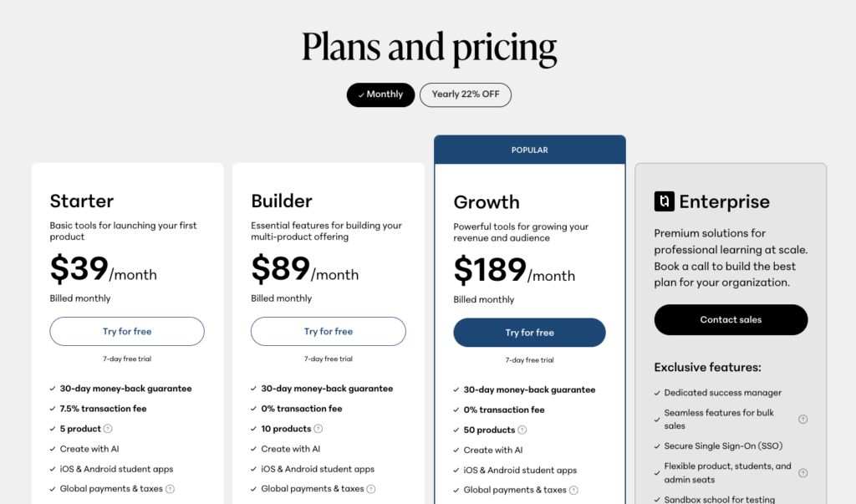Open tooltip icon on Starter's "Global payments & taxes"
The height and width of the screenshot is (504, 856).
pos(170,489)
